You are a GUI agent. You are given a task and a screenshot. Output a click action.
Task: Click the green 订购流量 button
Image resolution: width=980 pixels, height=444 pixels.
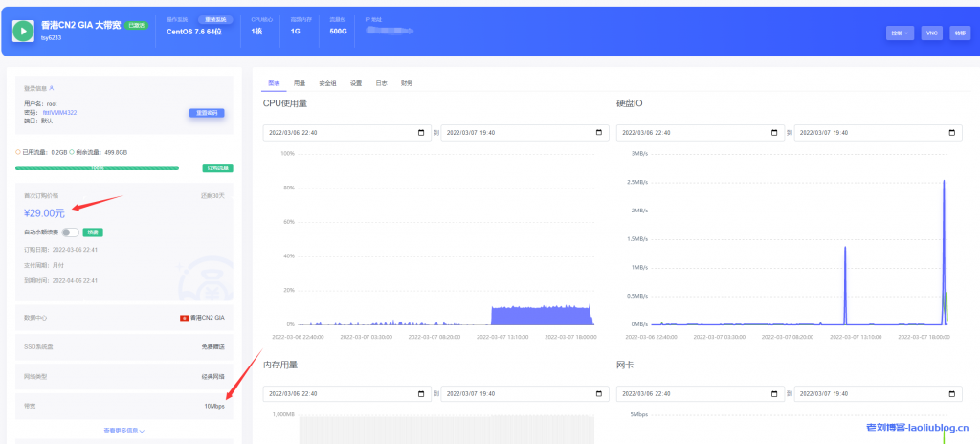(x=218, y=167)
